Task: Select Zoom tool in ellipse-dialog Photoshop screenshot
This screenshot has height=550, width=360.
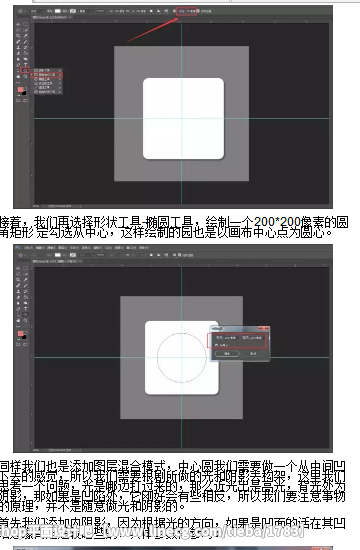Action: coord(26,320)
